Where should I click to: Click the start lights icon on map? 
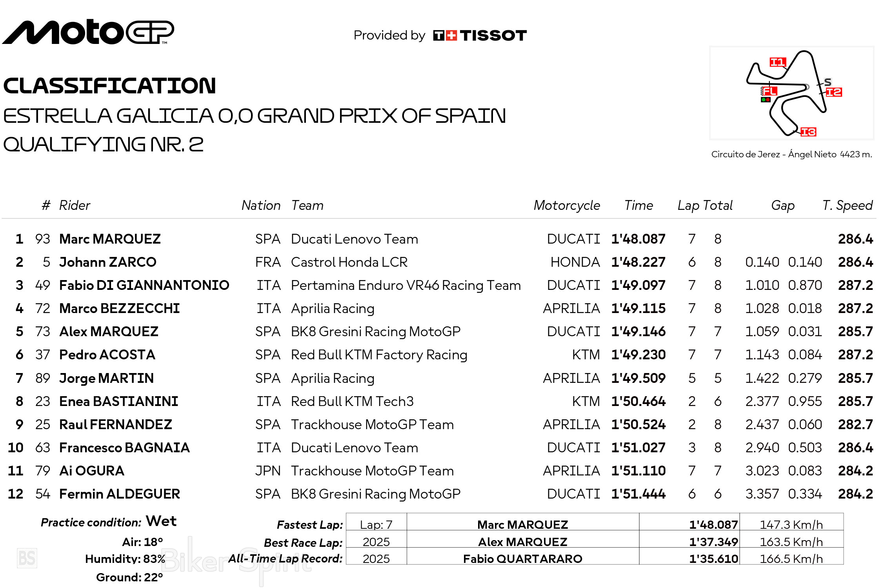coord(766,100)
